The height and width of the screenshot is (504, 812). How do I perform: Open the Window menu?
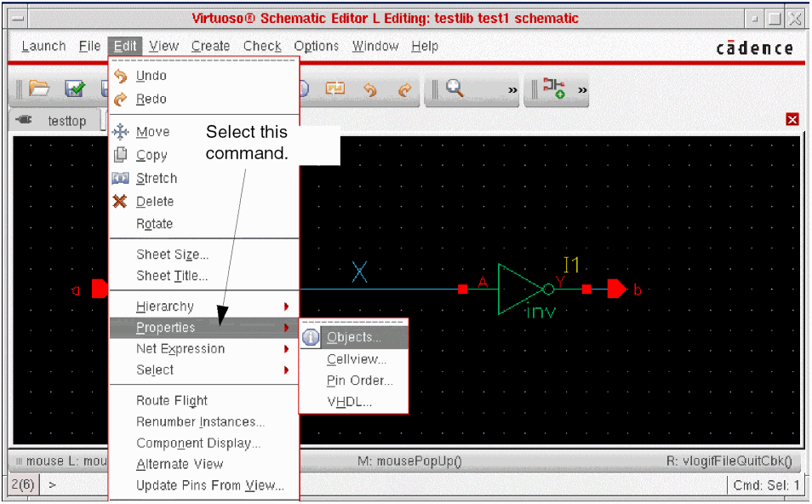375,47
